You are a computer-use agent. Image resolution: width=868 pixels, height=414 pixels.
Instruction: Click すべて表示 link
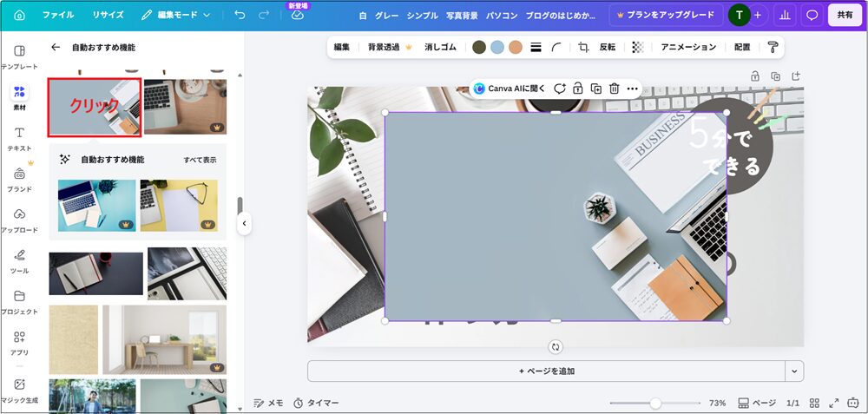tap(200, 160)
